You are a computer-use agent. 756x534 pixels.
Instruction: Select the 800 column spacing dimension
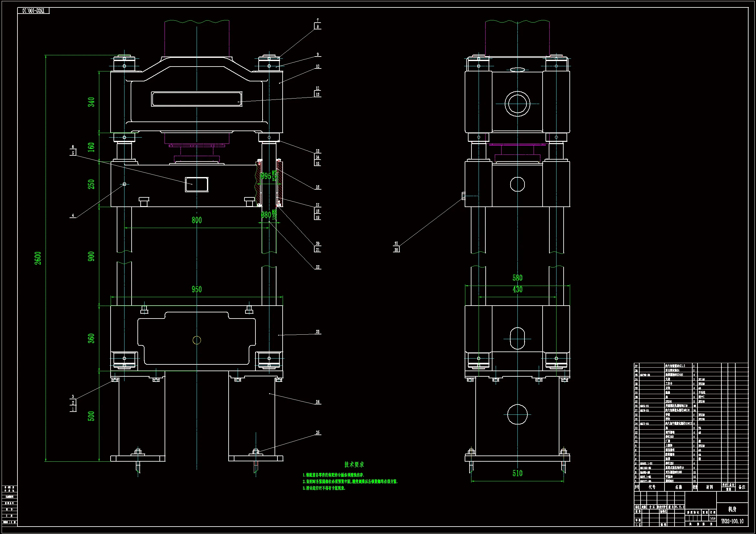click(197, 220)
